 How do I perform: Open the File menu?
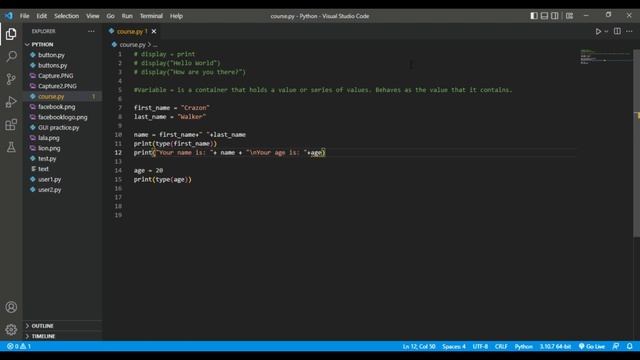24,16
